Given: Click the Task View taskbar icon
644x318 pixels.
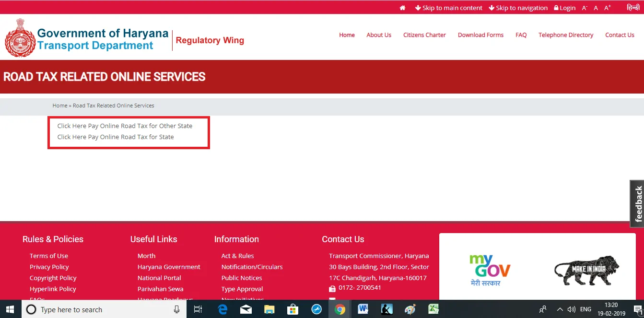Looking at the screenshot, I should point(198,309).
